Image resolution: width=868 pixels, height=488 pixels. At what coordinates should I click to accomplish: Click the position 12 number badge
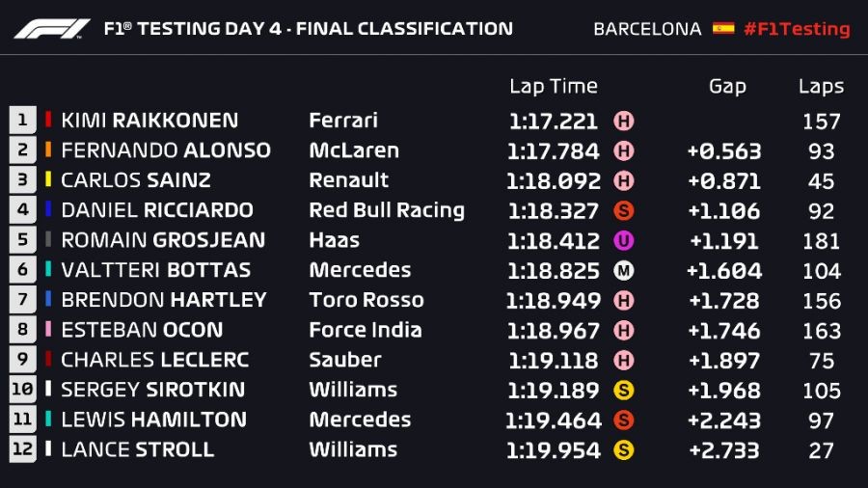tap(21, 449)
